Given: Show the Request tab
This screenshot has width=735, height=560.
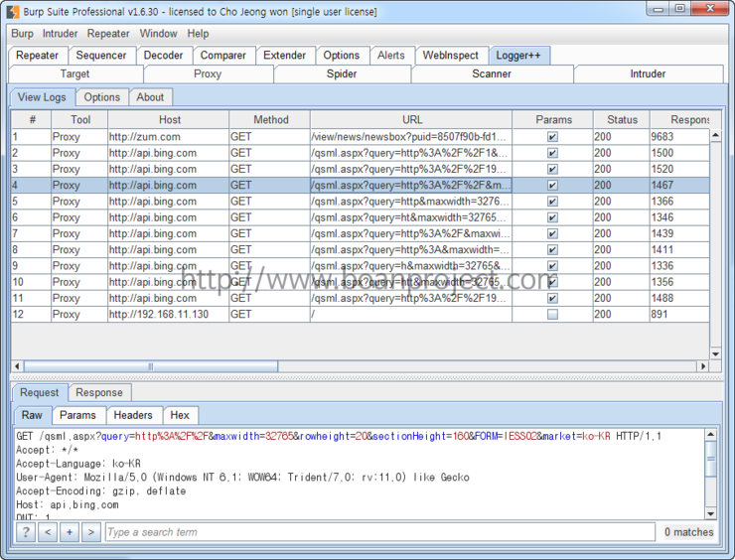Looking at the screenshot, I should (40, 393).
